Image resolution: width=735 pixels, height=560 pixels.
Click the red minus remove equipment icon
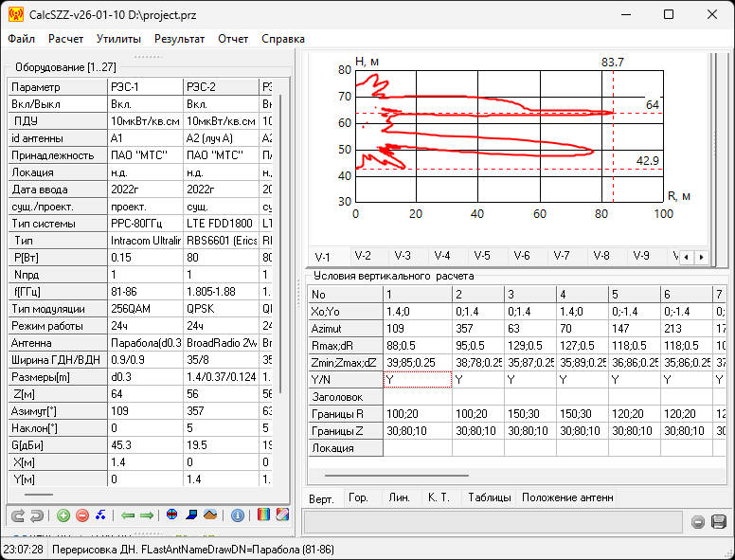(82, 515)
